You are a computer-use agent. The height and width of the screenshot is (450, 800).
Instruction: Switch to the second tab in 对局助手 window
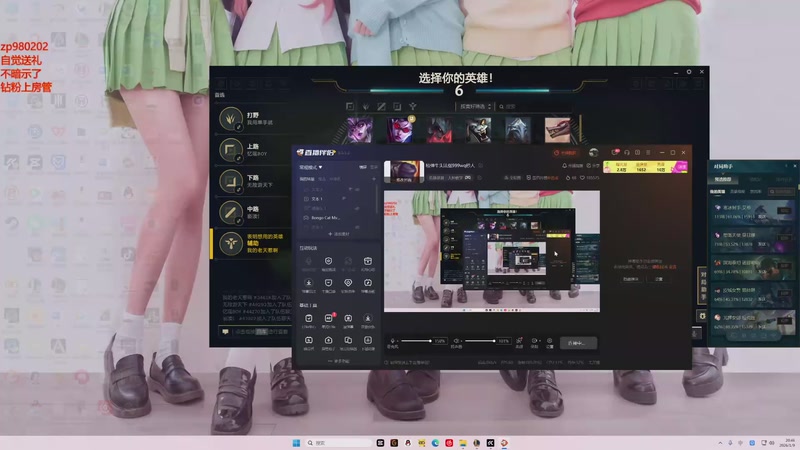pos(755,179)
